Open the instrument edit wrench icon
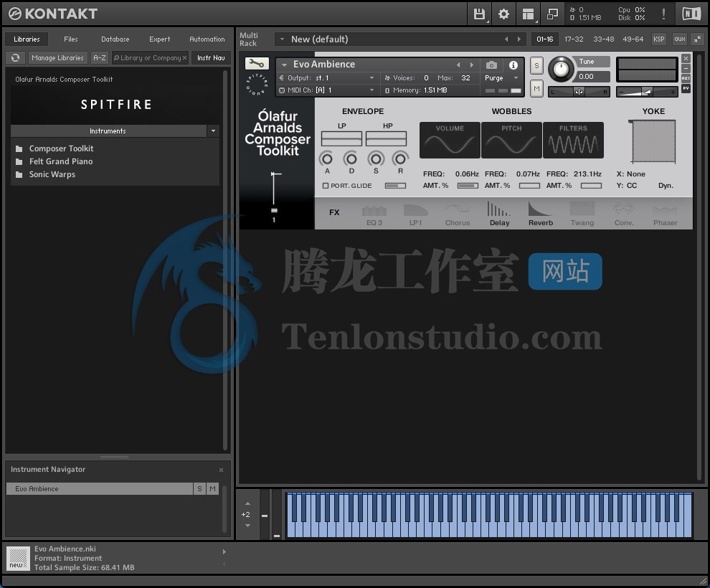Screen dimensions: 710x588 (x=257, y=63)
